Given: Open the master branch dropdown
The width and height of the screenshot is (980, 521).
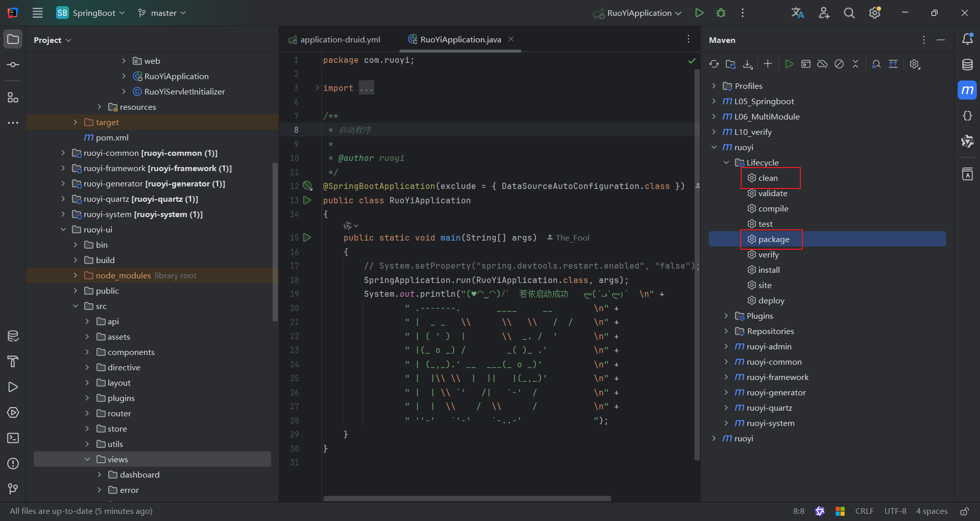Looking at the screenshot, I should (x=162, y=13).
